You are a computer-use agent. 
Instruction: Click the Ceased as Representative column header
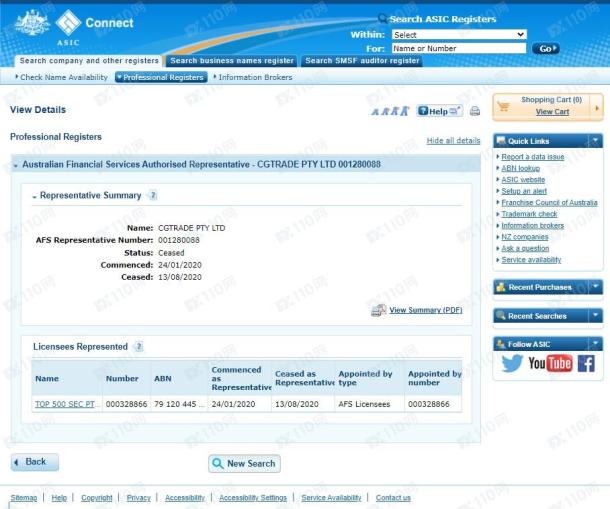point(304,378)
